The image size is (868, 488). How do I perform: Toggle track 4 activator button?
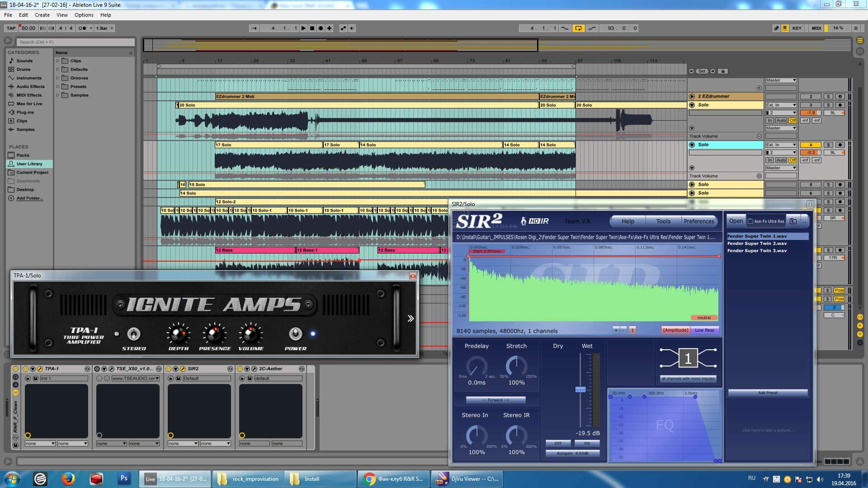point(811,145)
